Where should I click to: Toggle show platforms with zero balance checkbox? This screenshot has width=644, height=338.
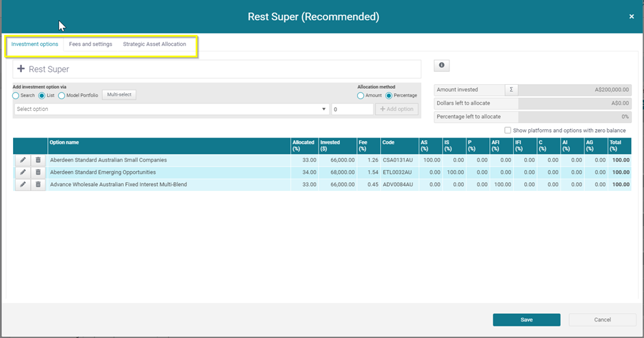coord(508,130)
